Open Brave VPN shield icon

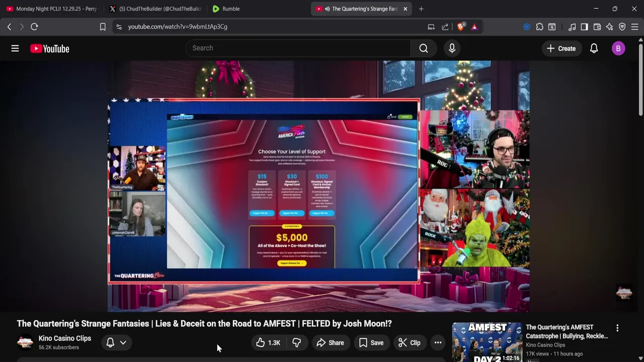(622, 27)
